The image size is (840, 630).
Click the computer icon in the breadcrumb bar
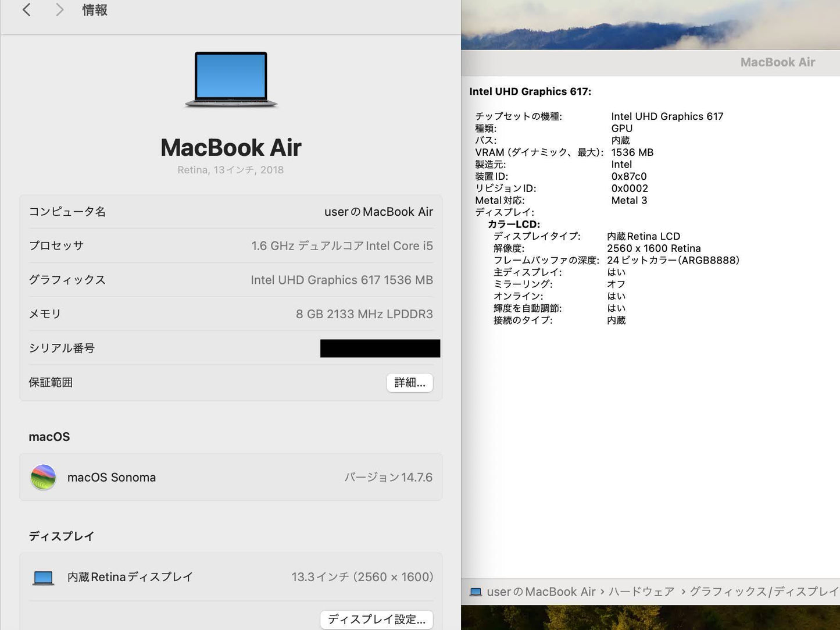tap(476, 592)
